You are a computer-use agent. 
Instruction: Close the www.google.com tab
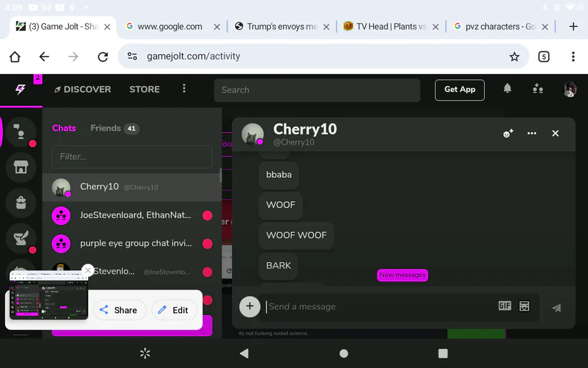217,27
